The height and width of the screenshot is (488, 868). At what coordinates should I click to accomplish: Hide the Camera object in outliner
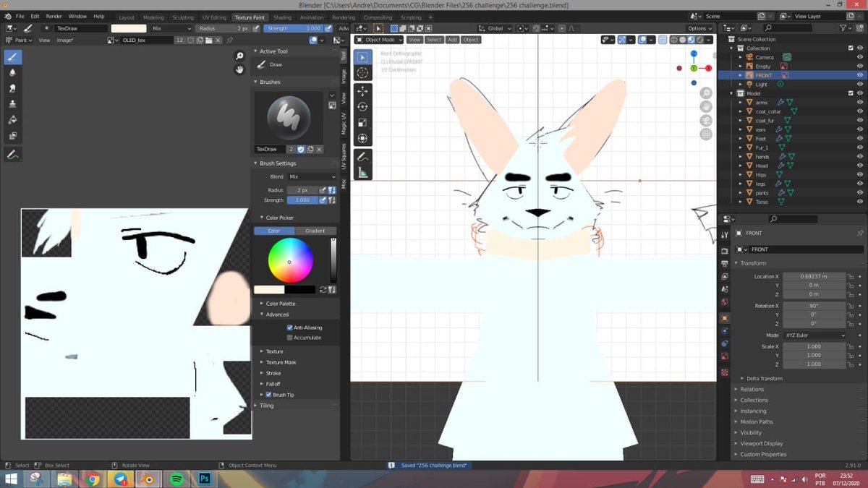pos(860,57)
